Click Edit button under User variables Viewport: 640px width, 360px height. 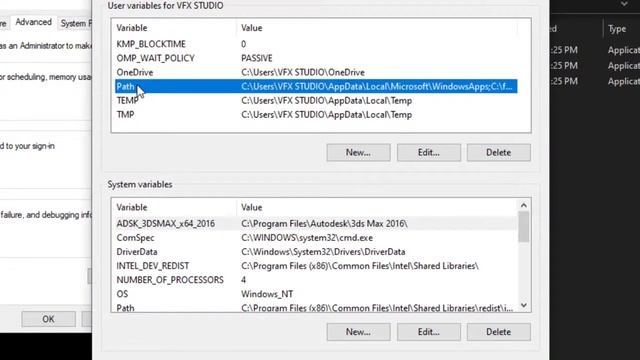pos(429,153)
